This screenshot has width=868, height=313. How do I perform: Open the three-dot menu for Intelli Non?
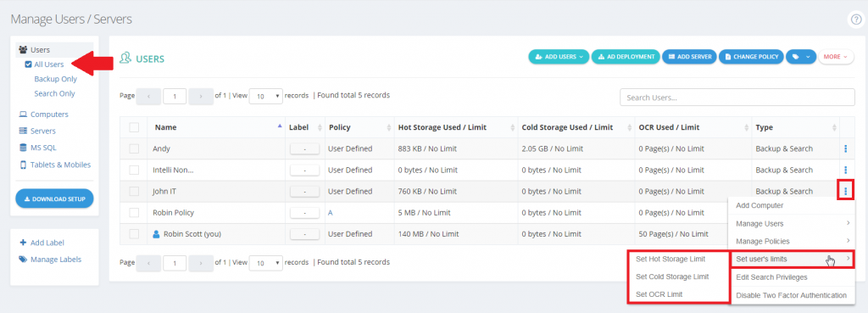tap(846, 170)
